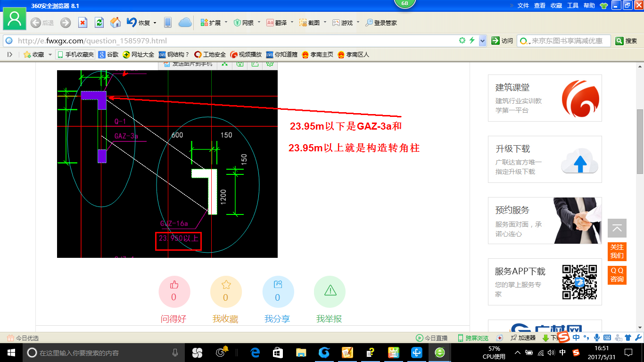644x362 pixels.
Task: Click the 收藏 star favorites button
Action: point(34,55)
